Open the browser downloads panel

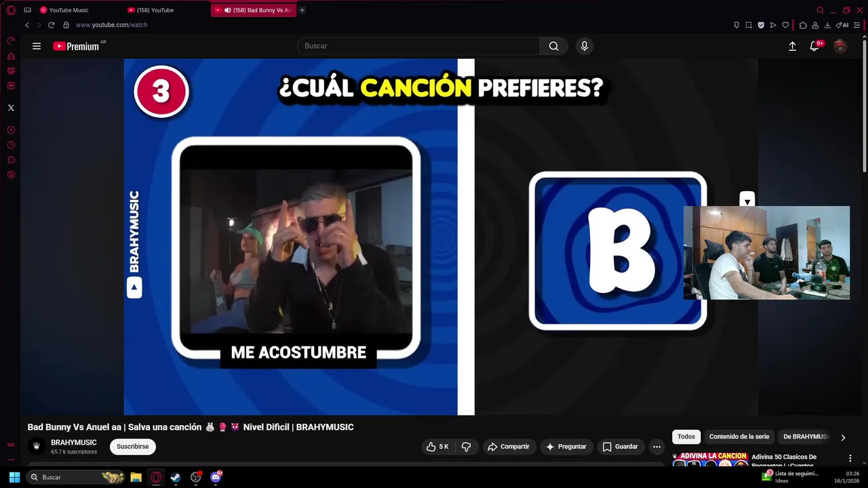[827, 25]
